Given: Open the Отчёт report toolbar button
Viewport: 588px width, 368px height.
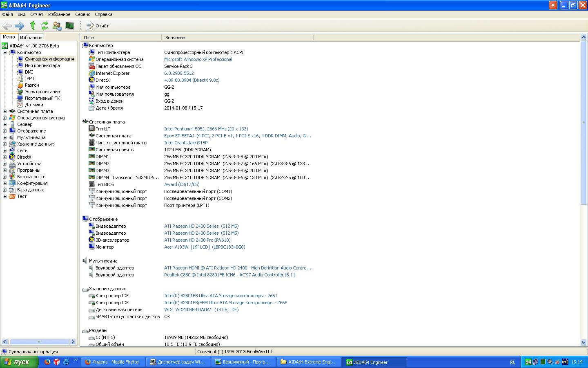Looking at the screenshot, I should click(x=97, y=26).
